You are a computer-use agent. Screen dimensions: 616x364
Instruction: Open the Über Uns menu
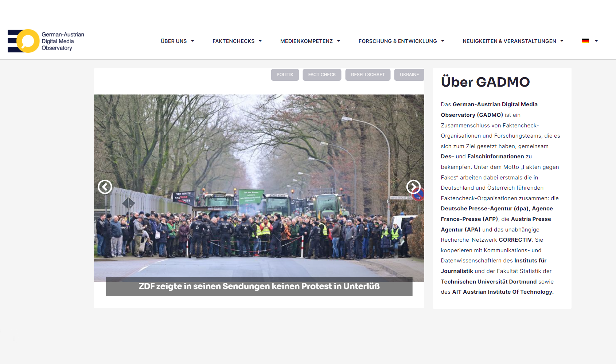174,41
